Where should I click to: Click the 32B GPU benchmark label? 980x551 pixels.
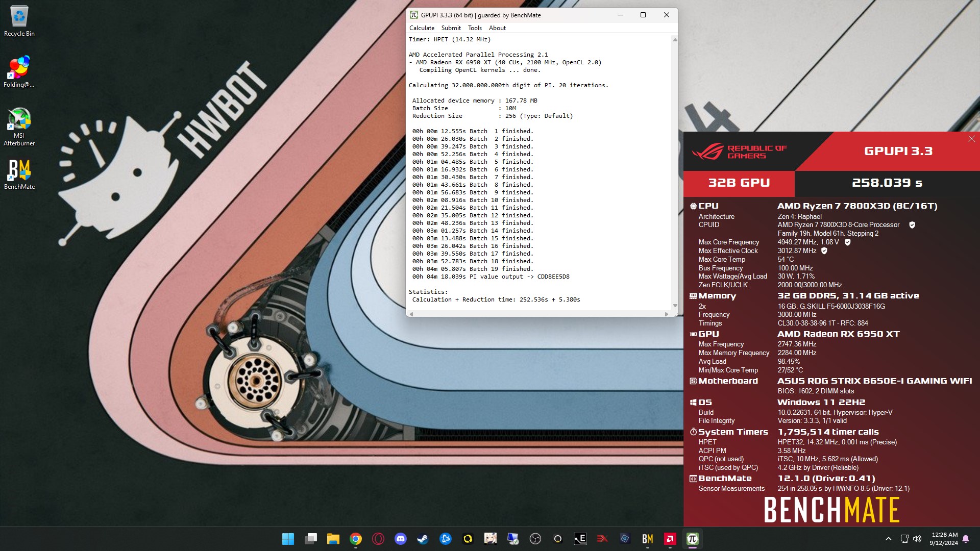739,183
